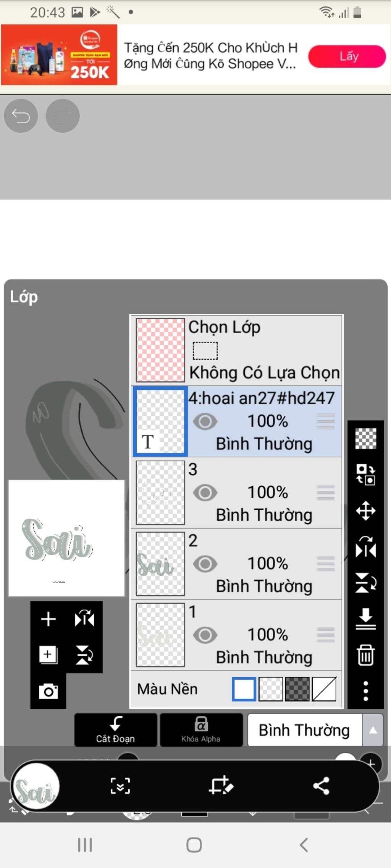Delete layer using trash can icon

coord(365,655)
